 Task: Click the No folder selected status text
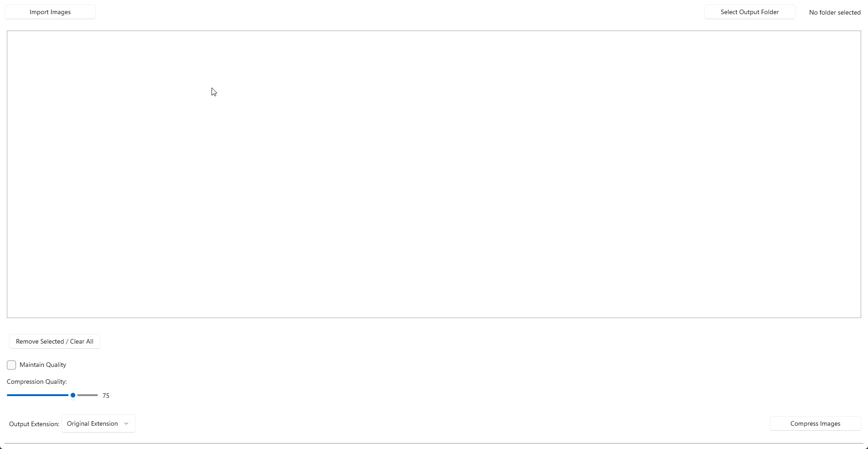point(835,12)
